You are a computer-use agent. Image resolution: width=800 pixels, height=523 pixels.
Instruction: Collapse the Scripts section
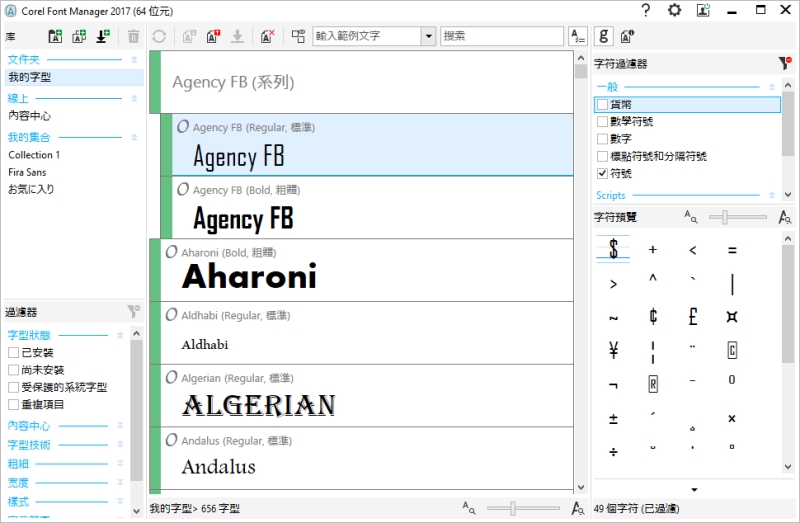771,195
